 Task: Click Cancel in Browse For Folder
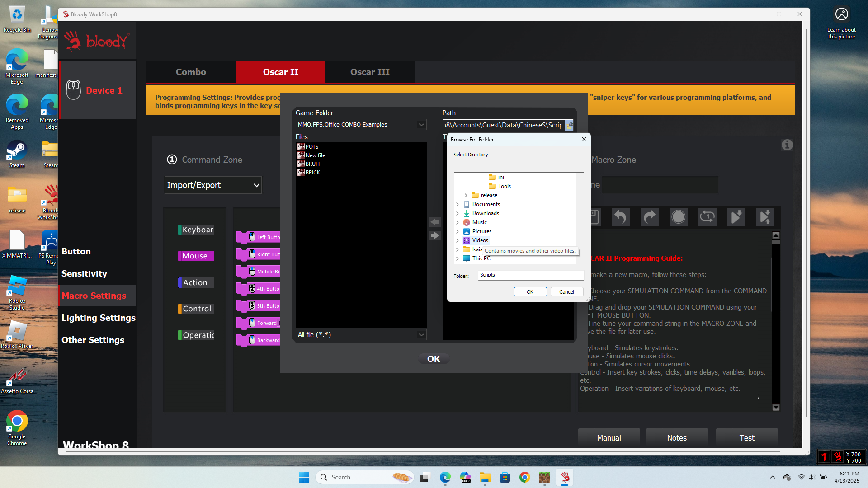[566, 292]
